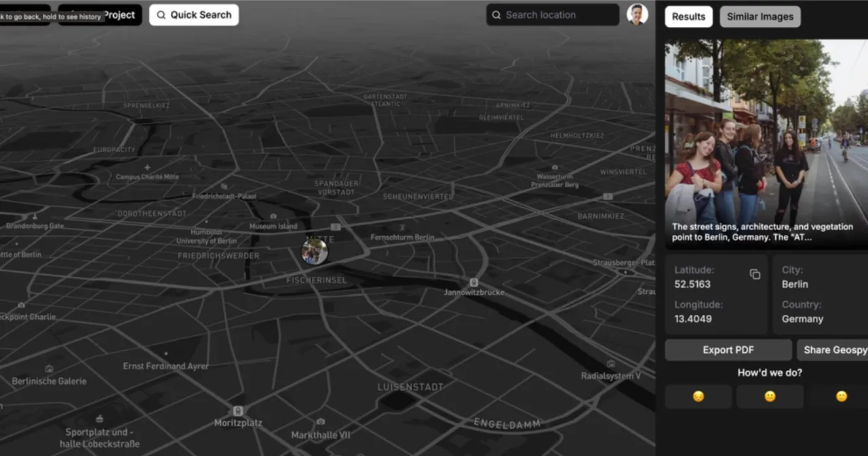The height and width of the screenshot is (456, 868).
Task: Select the sad face feedback emoji
Action: [698, 396]
